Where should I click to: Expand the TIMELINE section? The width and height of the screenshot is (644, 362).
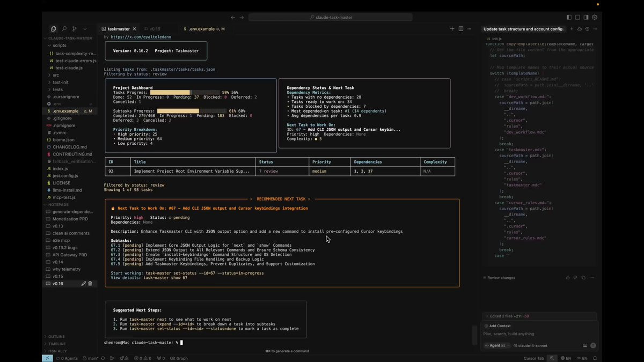(x=71, y=344)
